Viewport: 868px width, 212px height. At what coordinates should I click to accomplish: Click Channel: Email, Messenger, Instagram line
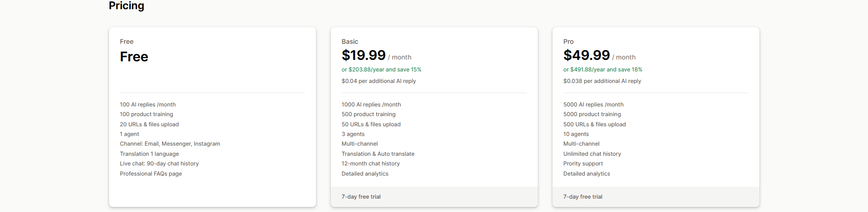coord(170,144)
